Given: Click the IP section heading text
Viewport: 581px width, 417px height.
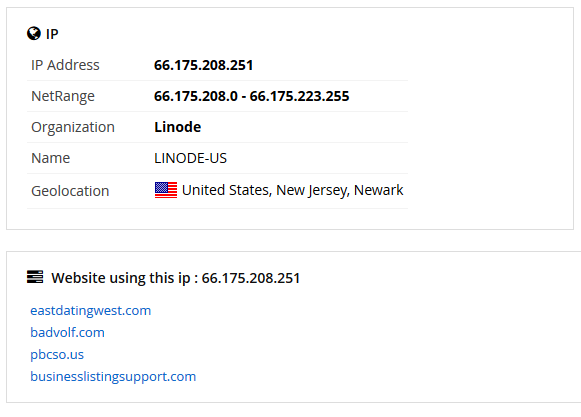Looking at the screenshot, I should (x=52, y=34).
